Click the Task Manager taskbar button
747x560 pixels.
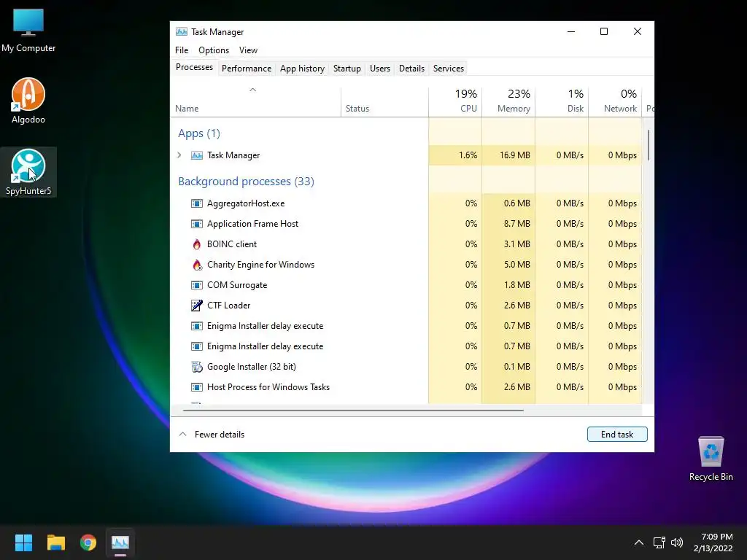click(x=120, y=542)
